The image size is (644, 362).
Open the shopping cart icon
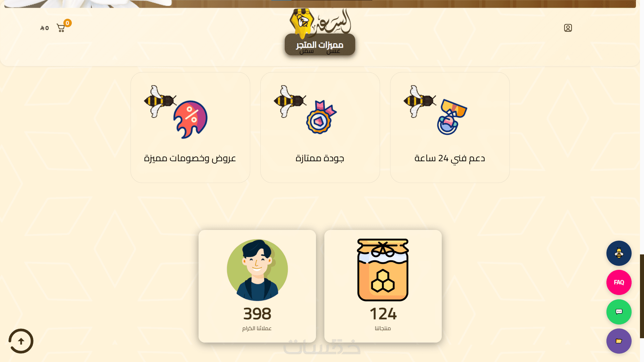point(61,28)
